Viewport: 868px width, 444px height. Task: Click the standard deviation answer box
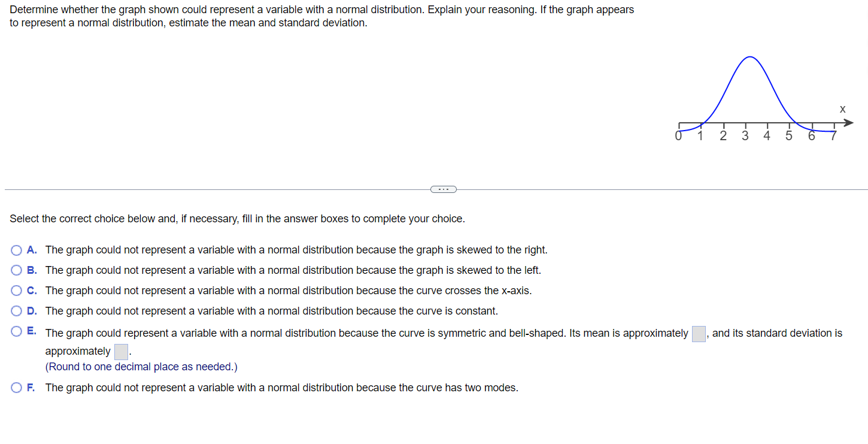coord(120,352)
